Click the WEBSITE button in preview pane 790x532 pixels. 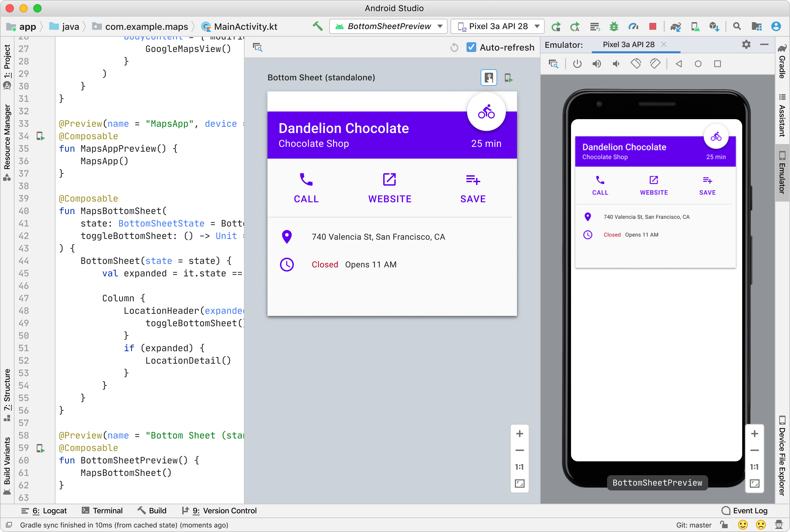click(390, 188)
